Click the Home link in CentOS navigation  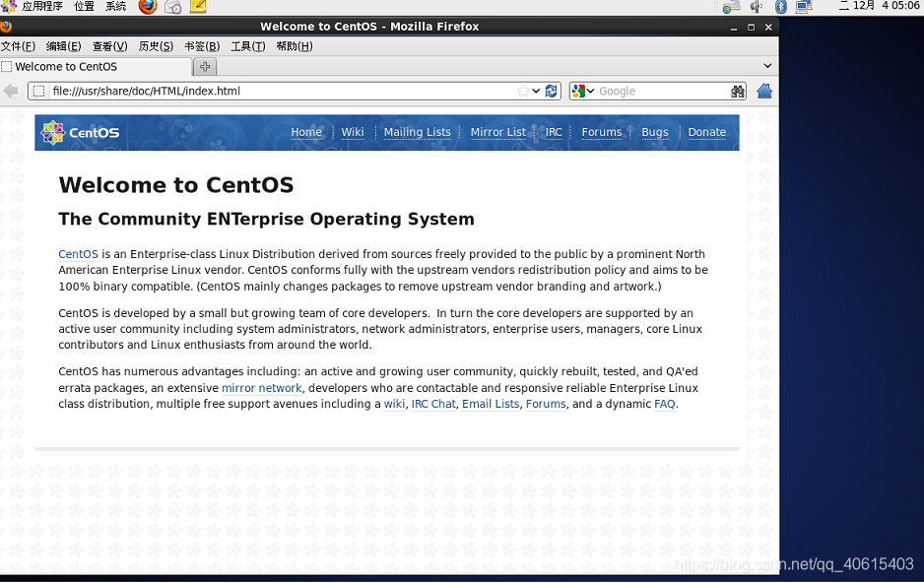tap(305, 133)
